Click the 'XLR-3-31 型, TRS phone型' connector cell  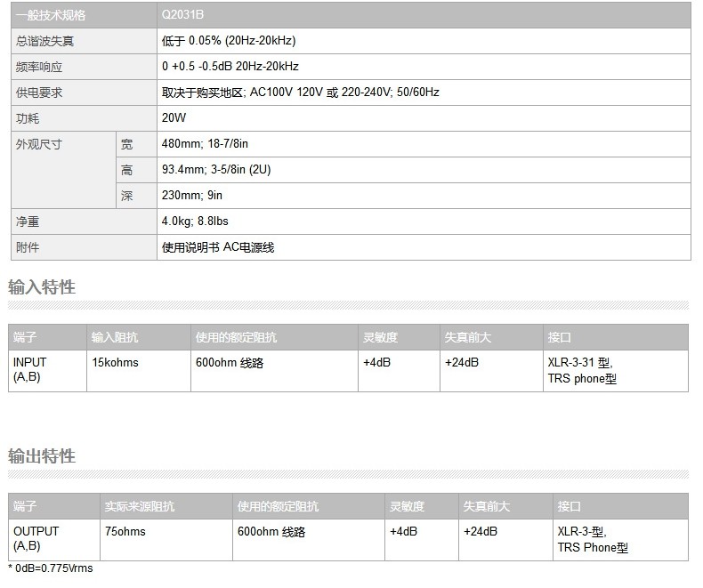tap(616, 371)
